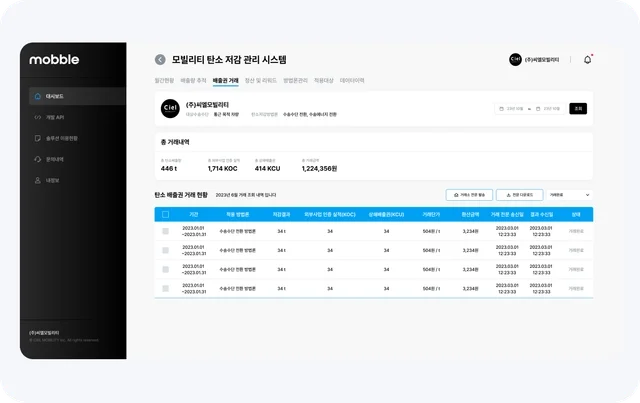Switch to the 배출량 추적 tab
This screenshot has width=640, height=403.
pyautogui.click(x=193, y=80)
